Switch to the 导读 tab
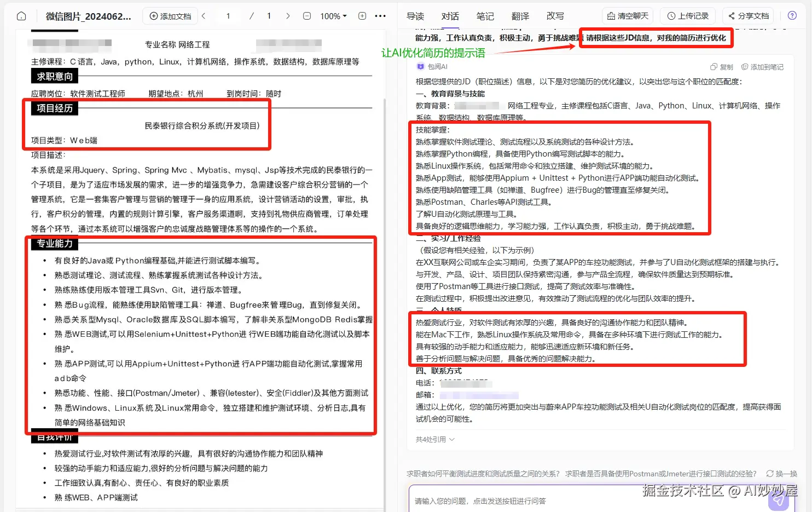 [415, 16]
